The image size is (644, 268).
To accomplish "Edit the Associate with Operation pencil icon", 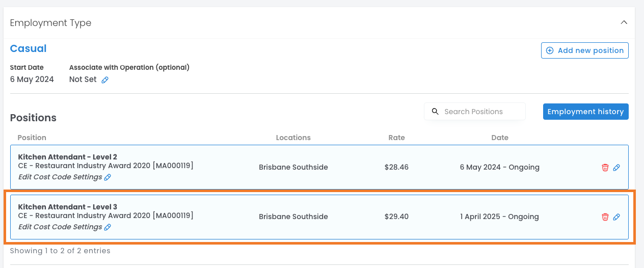I will pos(105,80).
